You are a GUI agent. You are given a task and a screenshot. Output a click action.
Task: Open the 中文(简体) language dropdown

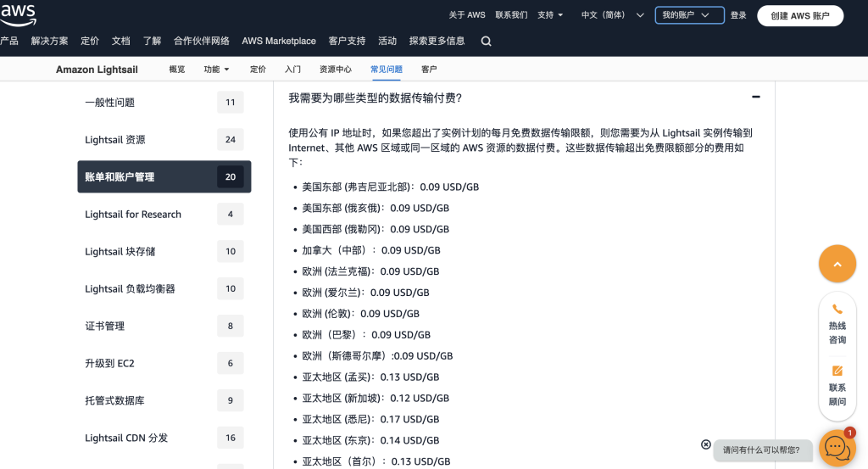[x=612, y=15]
